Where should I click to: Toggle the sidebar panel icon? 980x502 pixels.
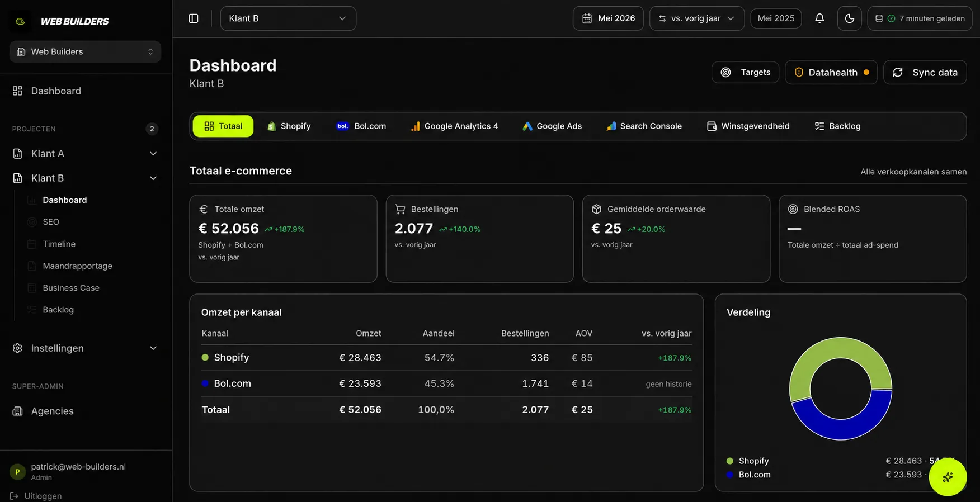(194, 18)
